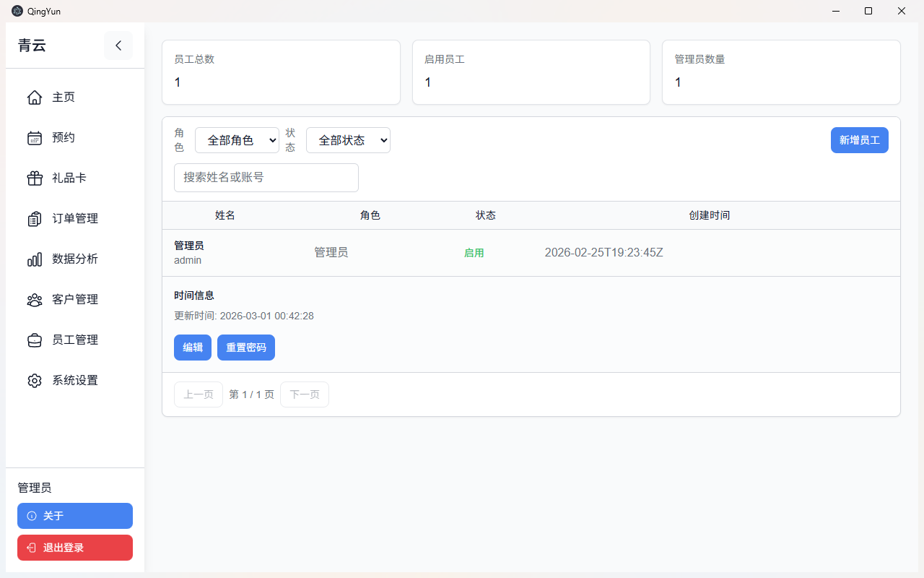The height and width of the screenshot is (578, 924).
Task: Click the QingYun app icon in title bar
Action: [x=17, y=11]
